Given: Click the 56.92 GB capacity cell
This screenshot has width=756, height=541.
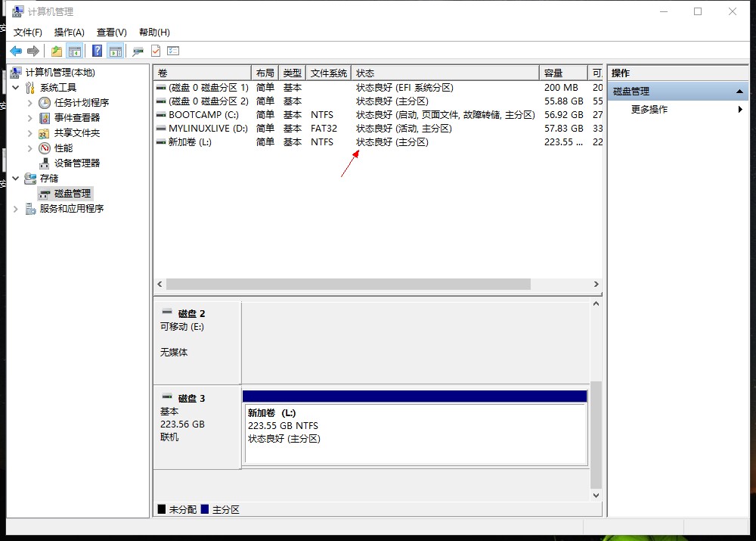Looking at the screenshot, I should [x=564, y=115].
